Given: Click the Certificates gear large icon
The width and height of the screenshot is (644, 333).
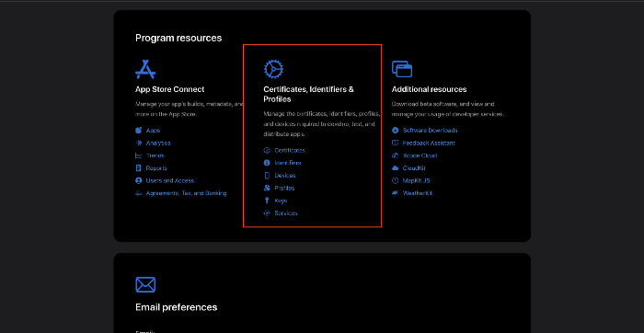Looking at the screenshot, I should [273, 69].
